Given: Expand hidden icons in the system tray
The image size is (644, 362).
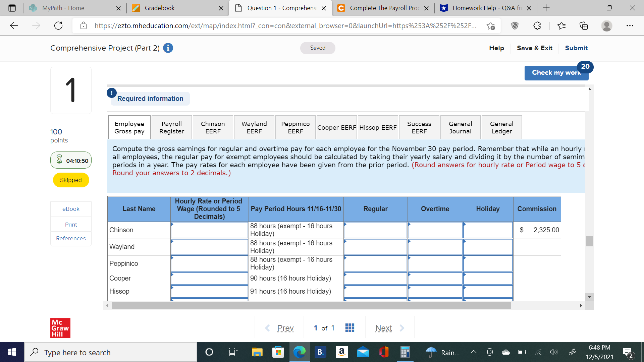Looking at the screenshot, I should 473,352.
